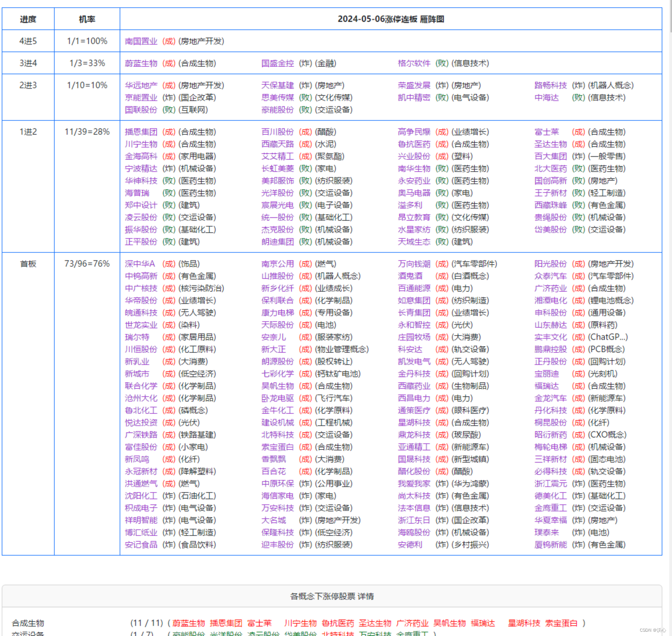Screen dimensions: 672x636
Task: Open 播恩集团 in the 1进2 row
Action: 141,132
